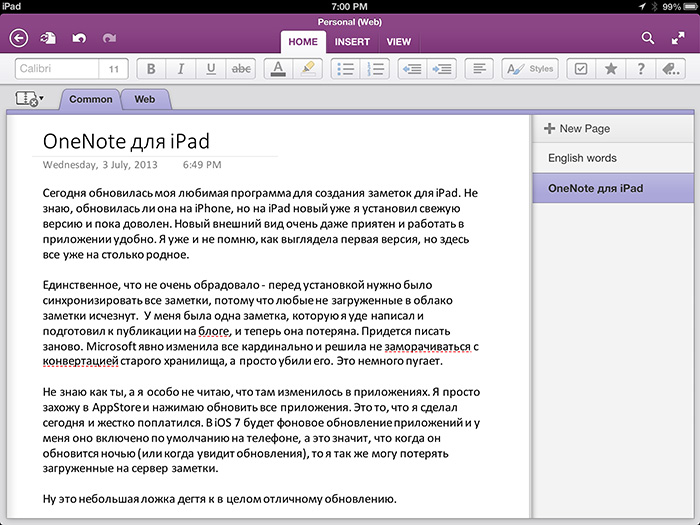Tap the last line starting Ну это небольшая

point(220,499)
